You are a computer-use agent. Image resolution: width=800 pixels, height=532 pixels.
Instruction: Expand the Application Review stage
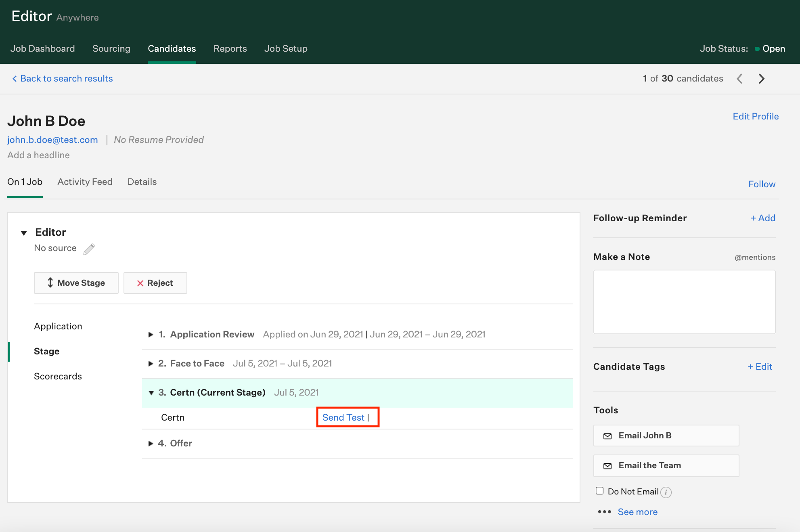pyautogui.click(x=151, y=334)
